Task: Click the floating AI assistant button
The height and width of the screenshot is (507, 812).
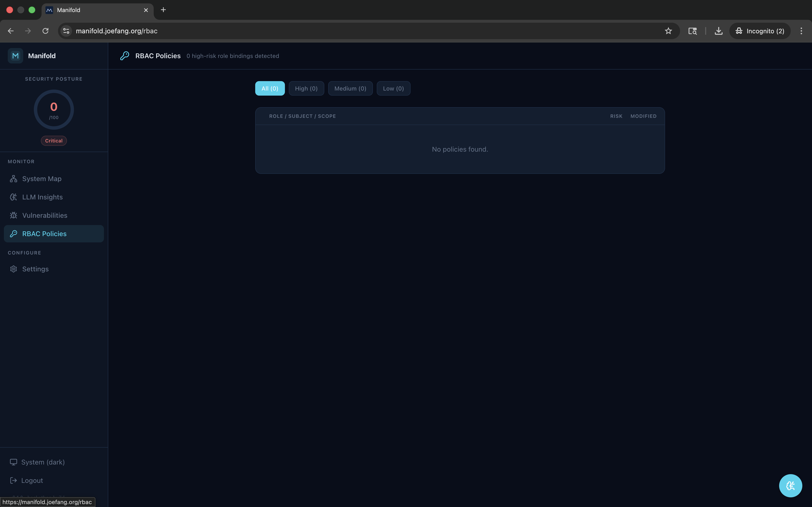Action: (x=790, y=485)
